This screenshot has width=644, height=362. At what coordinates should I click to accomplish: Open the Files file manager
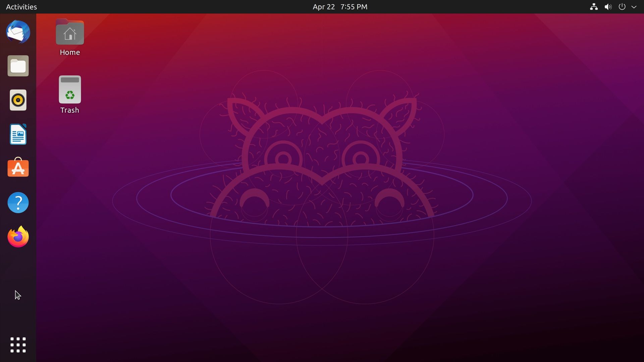[18, 66]
